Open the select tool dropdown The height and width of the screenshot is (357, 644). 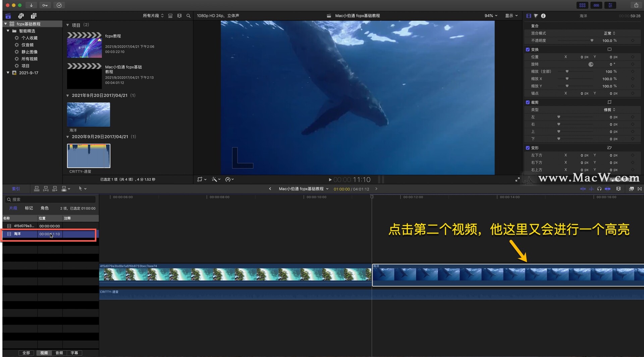(x=83, y=189)
